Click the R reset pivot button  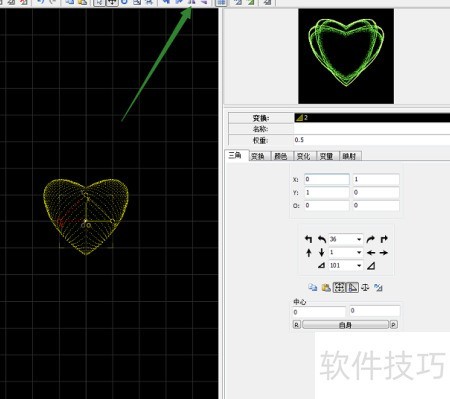pos(296,325)
